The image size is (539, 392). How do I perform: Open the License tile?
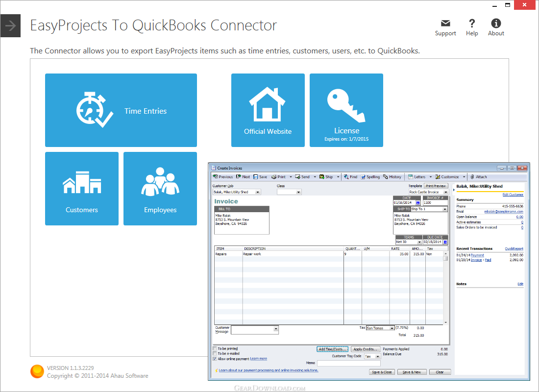[x=346, y=110]
